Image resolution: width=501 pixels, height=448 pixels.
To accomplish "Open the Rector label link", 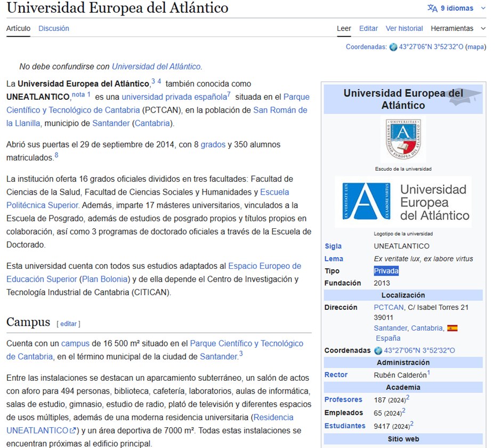I will 336,375.
